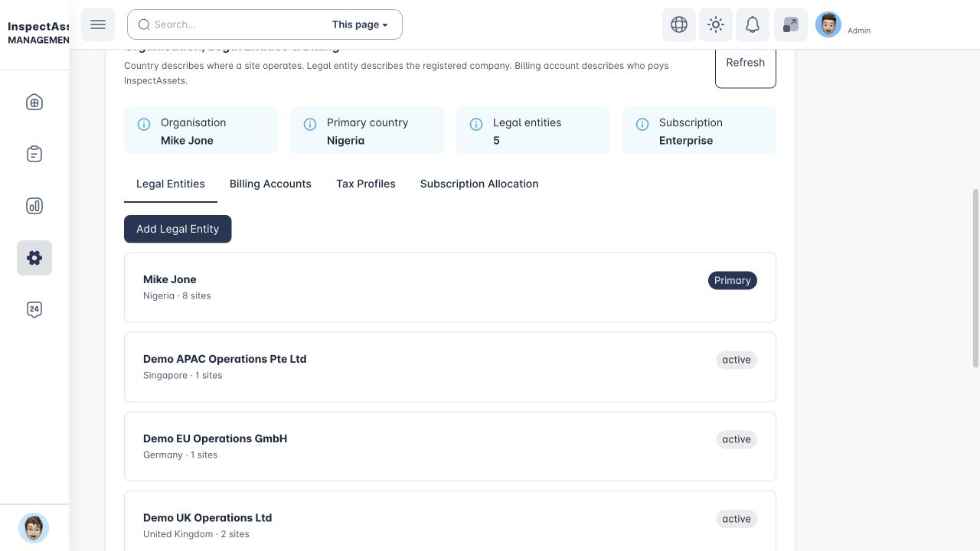
Task: Click the info icon beside Organisation
Action: tap(144, 124)
